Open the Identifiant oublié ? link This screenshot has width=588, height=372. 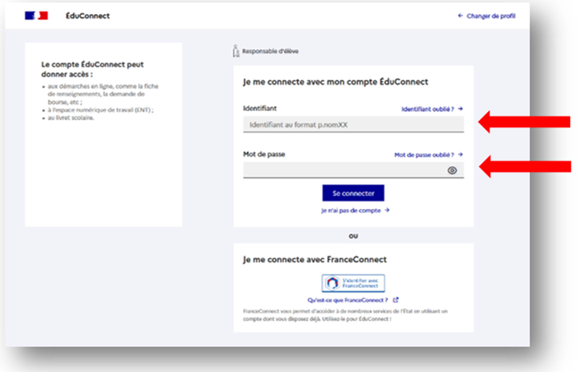[432, 109]
